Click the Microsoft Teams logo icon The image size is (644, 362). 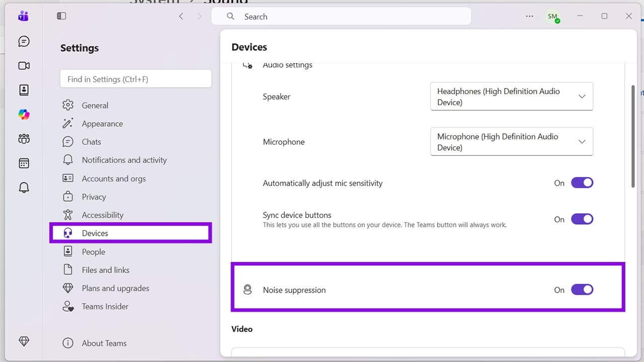[23, 16]
